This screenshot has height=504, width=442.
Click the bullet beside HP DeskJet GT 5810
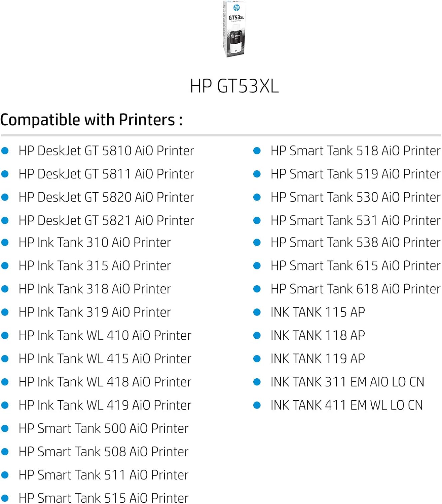tap(5, 151)
